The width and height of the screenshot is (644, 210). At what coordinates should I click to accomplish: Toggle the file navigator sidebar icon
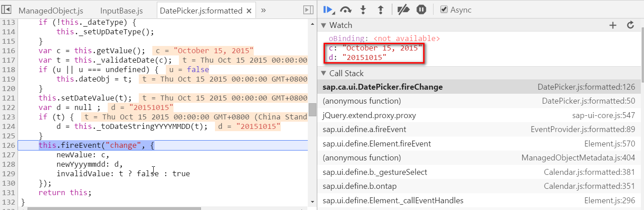7,10
